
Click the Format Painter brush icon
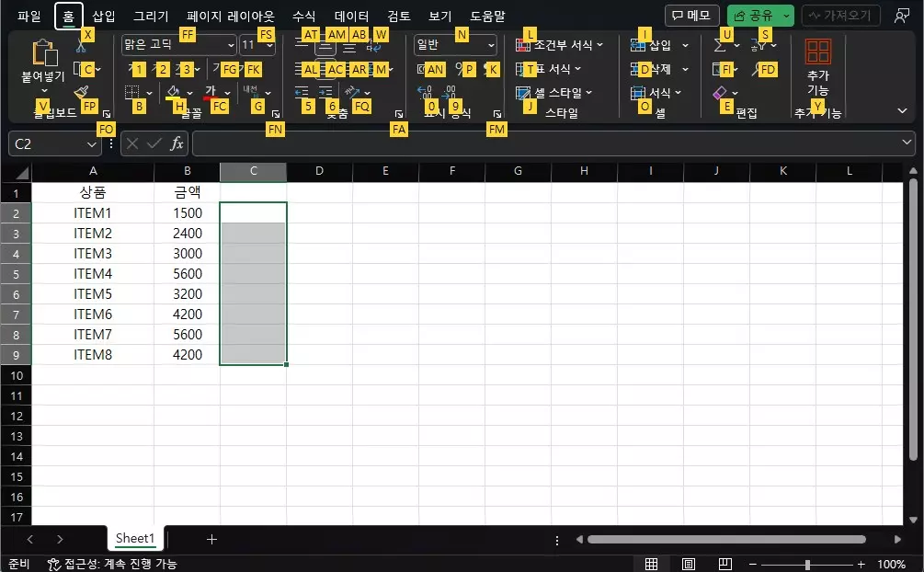point(81,92)
